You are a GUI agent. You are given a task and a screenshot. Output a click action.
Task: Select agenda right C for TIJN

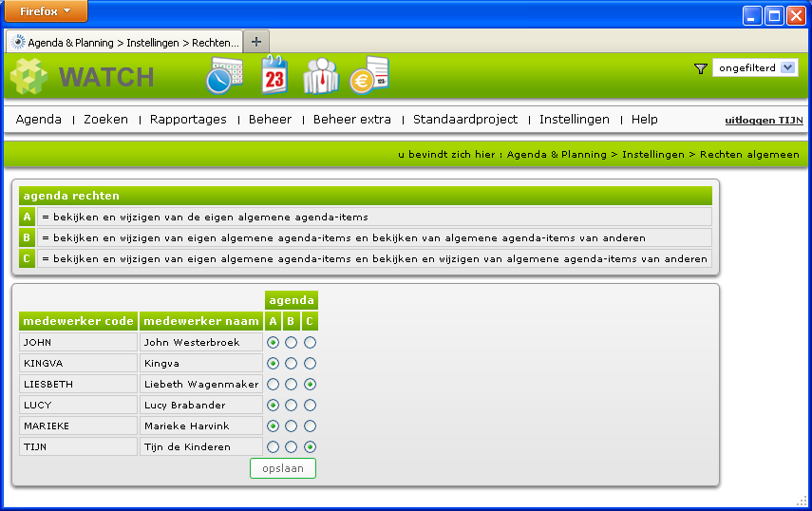310,446
